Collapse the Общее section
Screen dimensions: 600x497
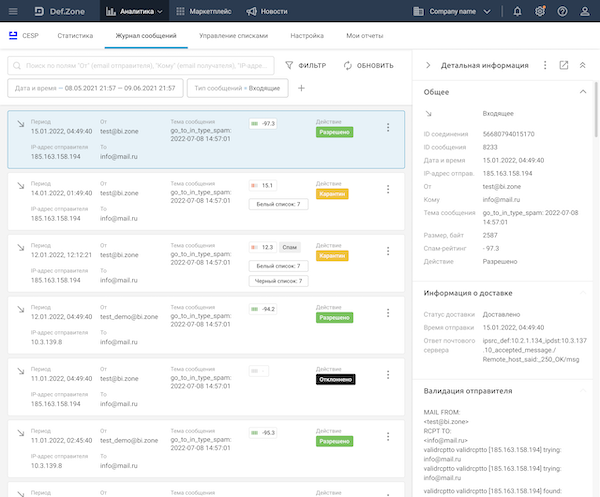[583, 91]
